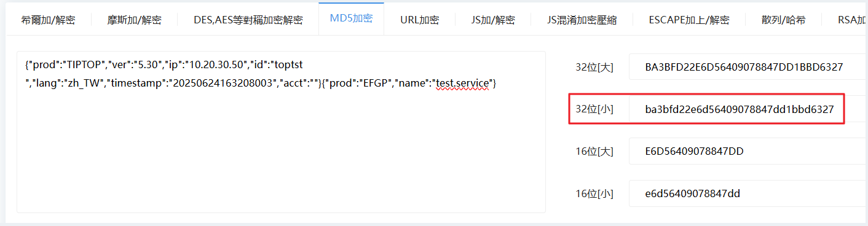
Task: Click the timestamp value 20250624163208003
Action: point(223,83)
